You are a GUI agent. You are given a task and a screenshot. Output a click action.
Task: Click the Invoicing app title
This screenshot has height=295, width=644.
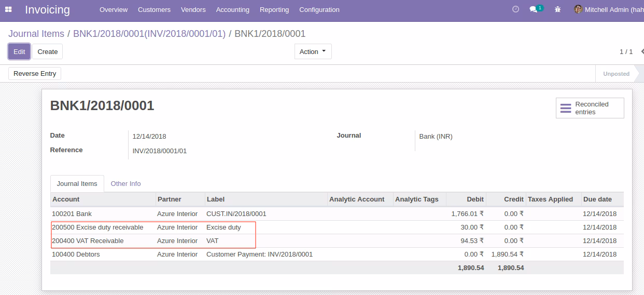click(47, 10)
